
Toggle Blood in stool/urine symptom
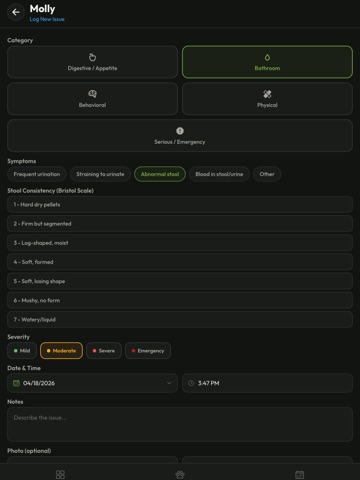(x=219, y=174)
